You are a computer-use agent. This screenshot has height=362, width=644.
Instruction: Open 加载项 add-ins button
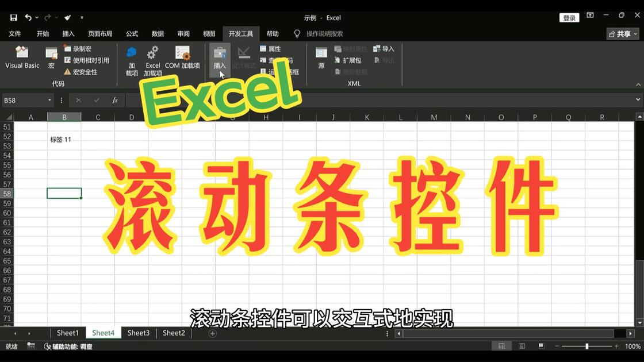tap(132, 61)
